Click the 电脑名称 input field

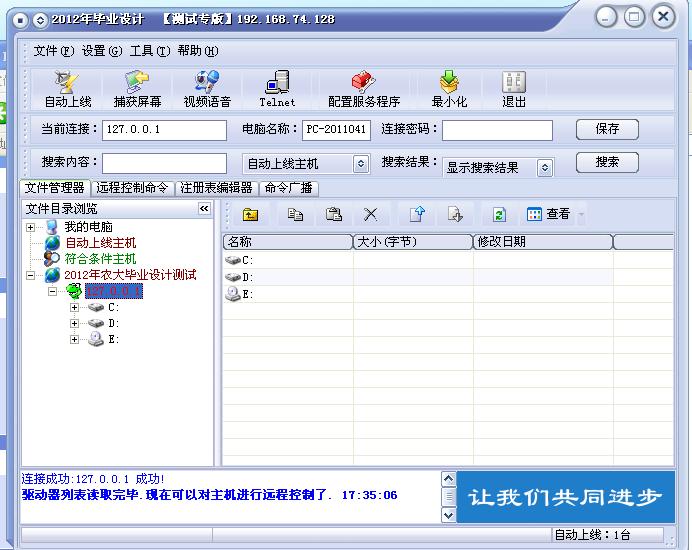[x=336, y=130]
